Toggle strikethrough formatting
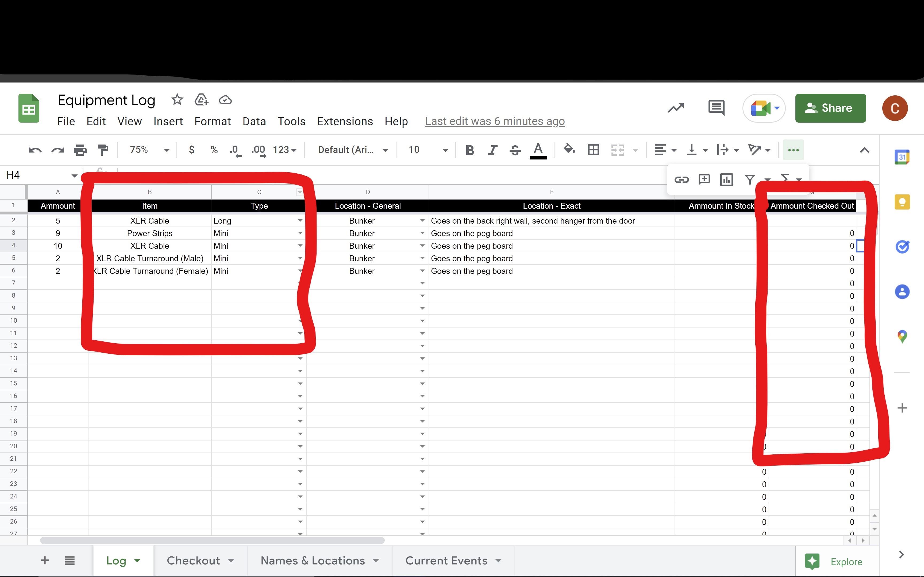The height and width of the screenshot is (577, 924). 515,150
